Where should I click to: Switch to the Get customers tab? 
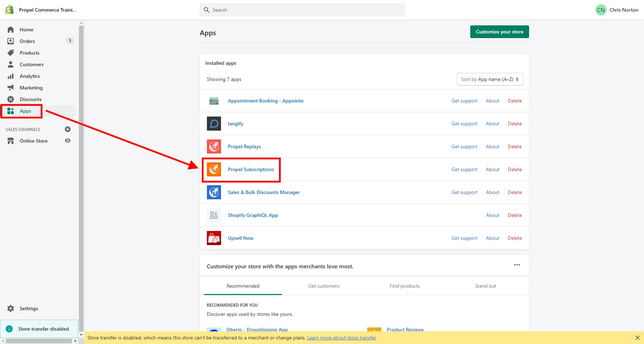click(x=324, y=286)
